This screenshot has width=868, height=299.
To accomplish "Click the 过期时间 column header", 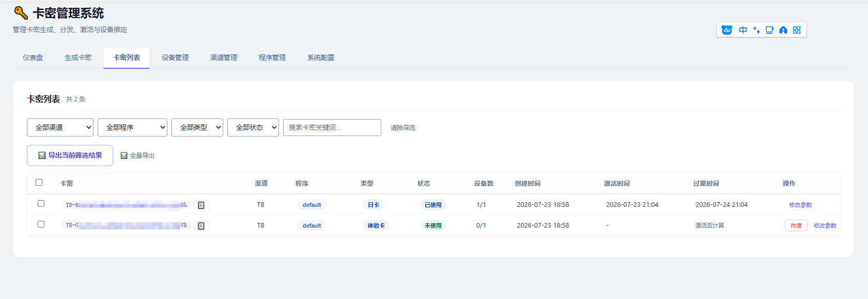I will [706, 184].
